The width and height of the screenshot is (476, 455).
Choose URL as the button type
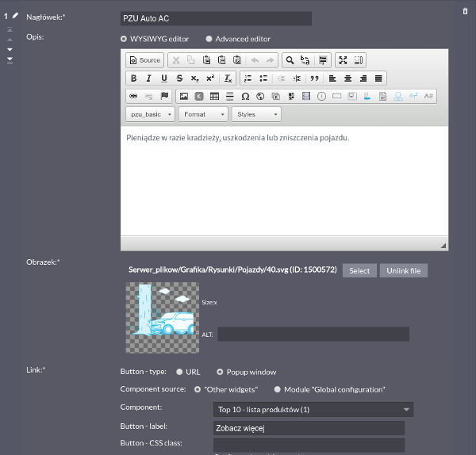point(180,372)
